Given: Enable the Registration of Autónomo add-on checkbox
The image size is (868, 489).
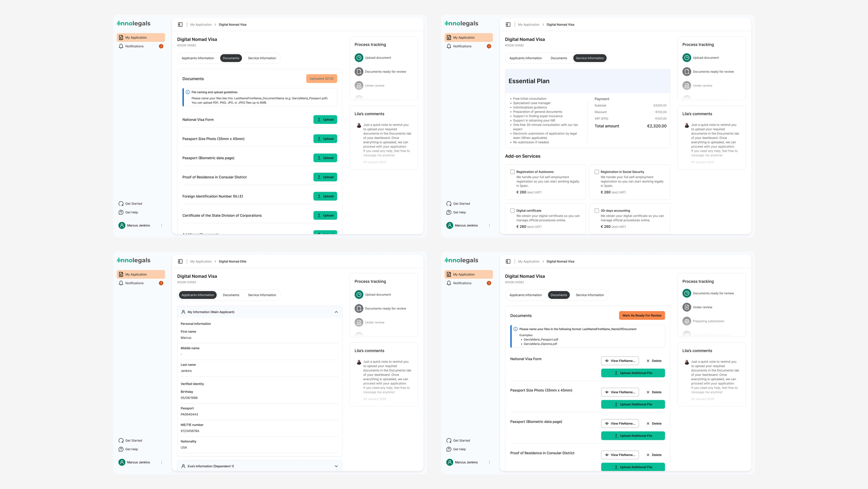Looking at the screenshot, I should [512, 172].
